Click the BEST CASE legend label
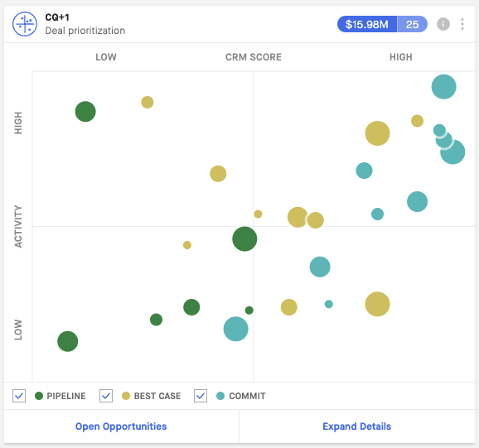Image resolution: width=479 pixels, height=448 pixels. point(157,396)
